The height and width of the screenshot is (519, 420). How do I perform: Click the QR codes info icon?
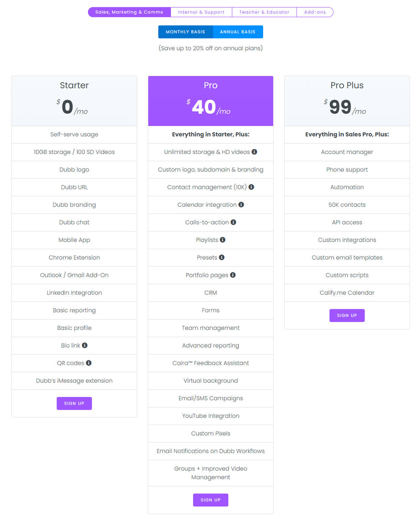pyautogui.click(x=88, y=363)
